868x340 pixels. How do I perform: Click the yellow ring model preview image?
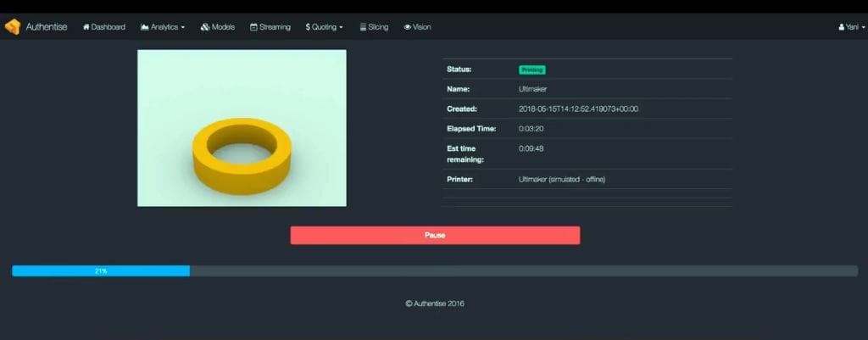point(242,128)
